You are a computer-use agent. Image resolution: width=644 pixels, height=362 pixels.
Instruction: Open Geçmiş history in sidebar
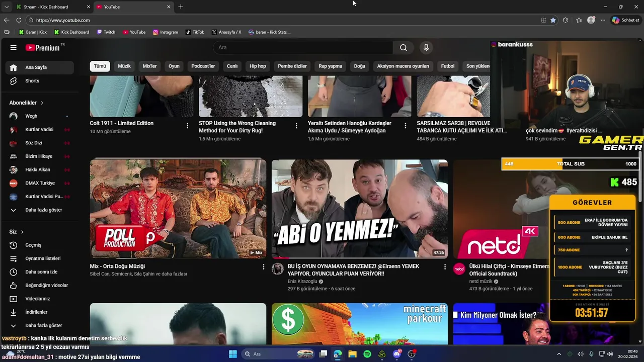40,245
